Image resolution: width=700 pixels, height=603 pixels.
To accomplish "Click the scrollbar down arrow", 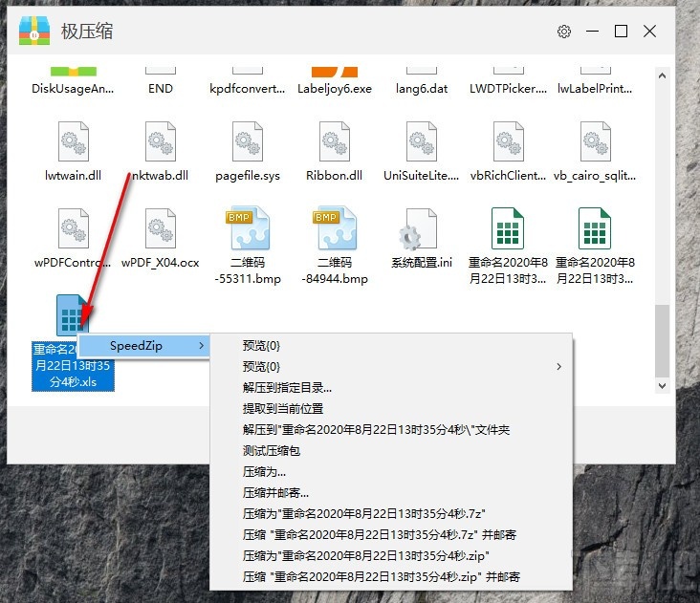I will coord(662,385).
